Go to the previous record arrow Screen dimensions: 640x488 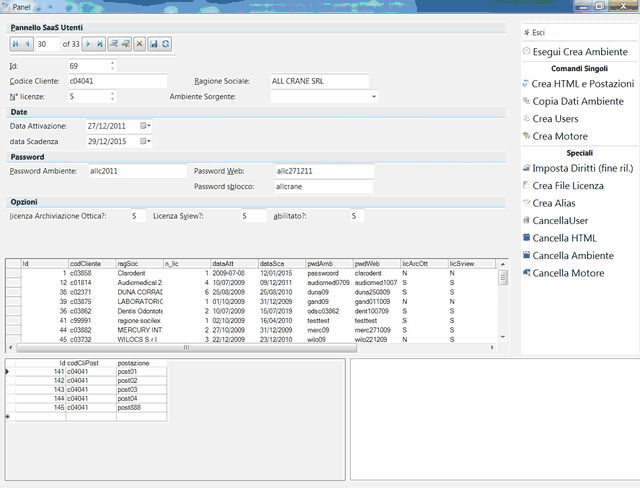(27, 44)
